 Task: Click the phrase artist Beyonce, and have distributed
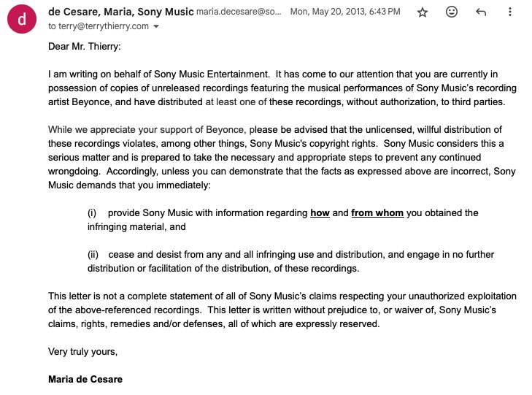126,102
